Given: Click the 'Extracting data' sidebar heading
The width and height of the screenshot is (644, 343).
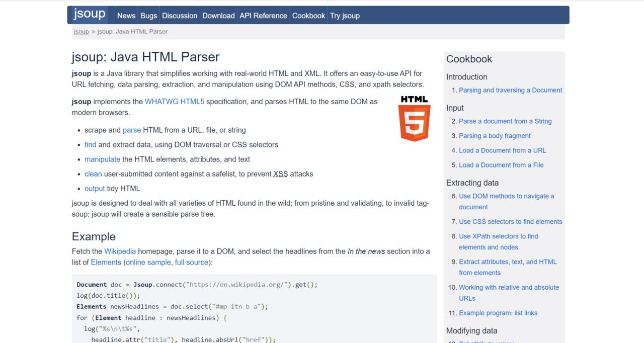Looking at the screenshot, I should (472, 183).
